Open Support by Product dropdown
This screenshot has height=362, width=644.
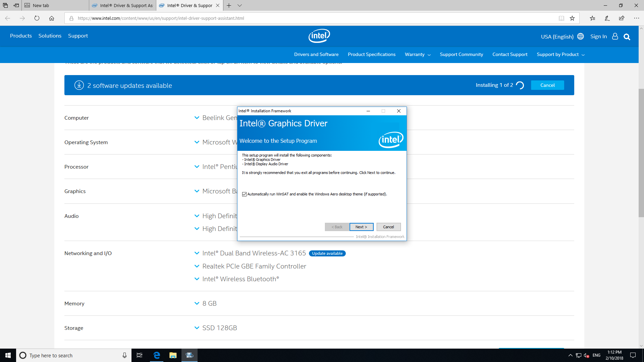click(560, 54)
